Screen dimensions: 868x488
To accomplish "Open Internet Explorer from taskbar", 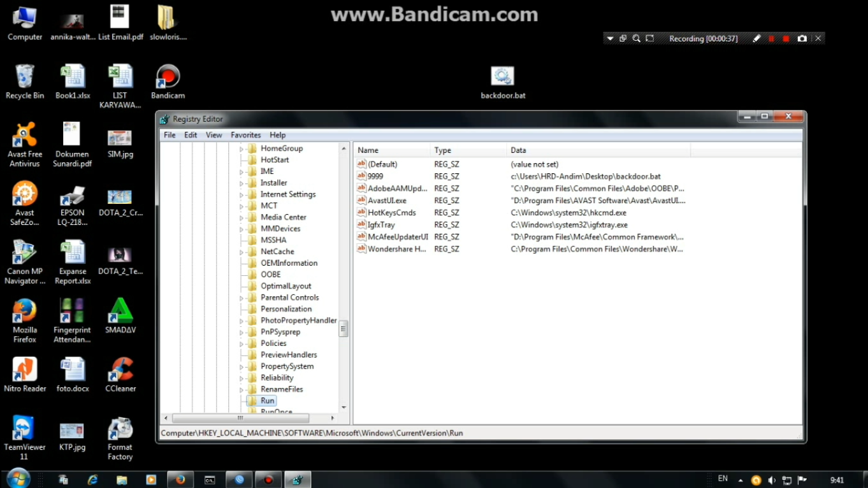I will pyautogui.click(x=92, y=480).
